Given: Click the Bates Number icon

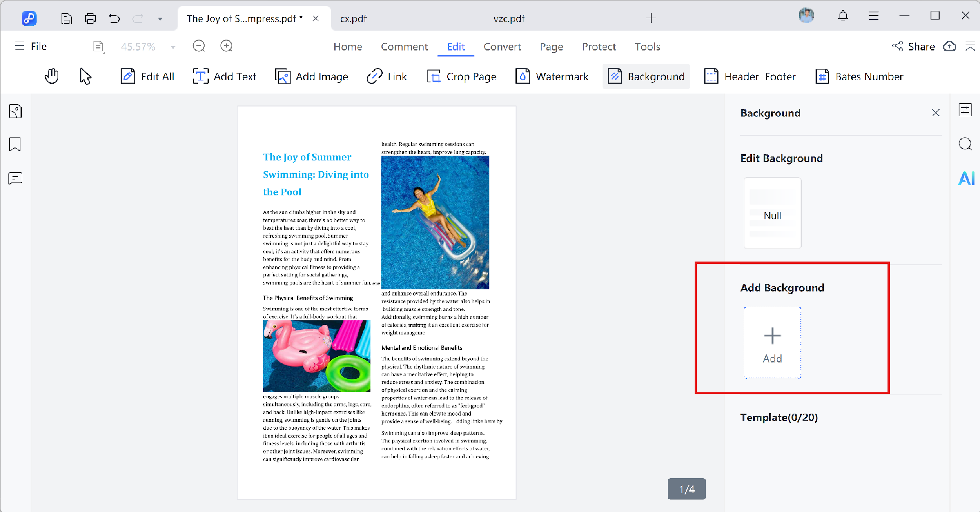Looking at the screenshot, I should click(x=822, y=76).
